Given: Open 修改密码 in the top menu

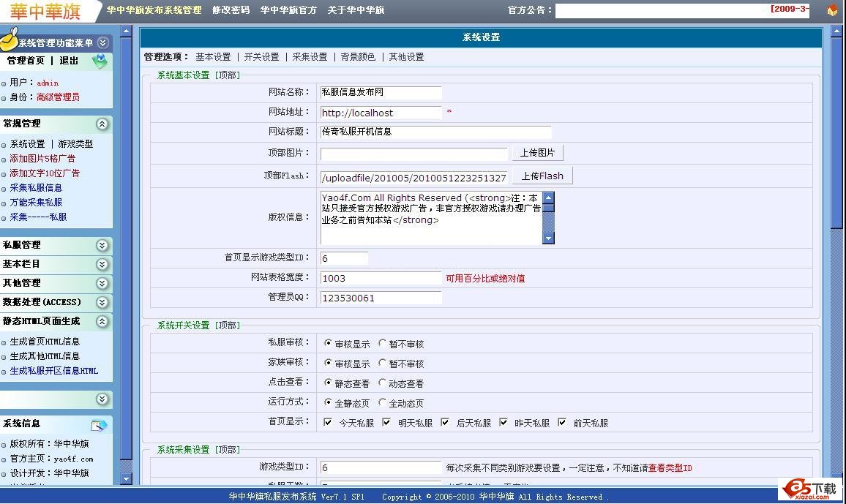Looking at the screenshot, I should point(231,10).
